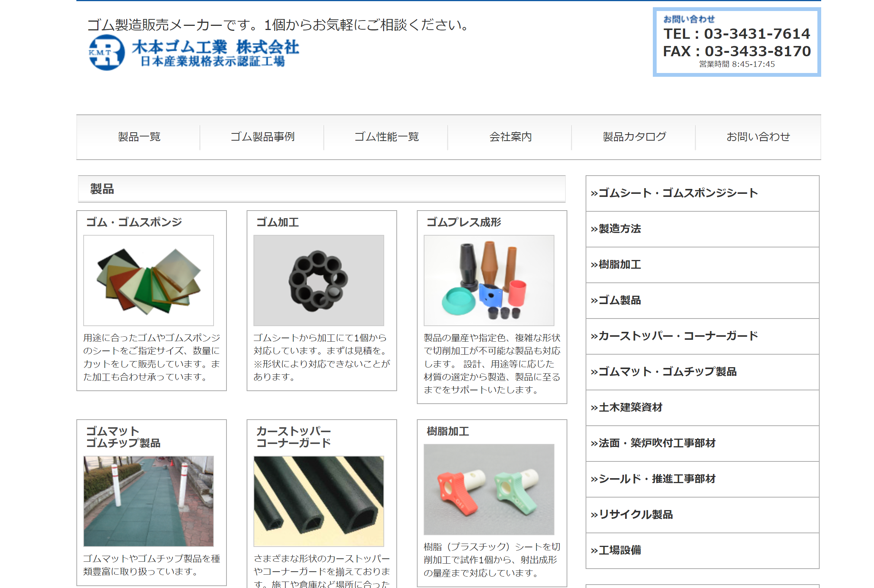
Task: Open the 製品カタログ navigation item
Action: click(x=634, y=137)
